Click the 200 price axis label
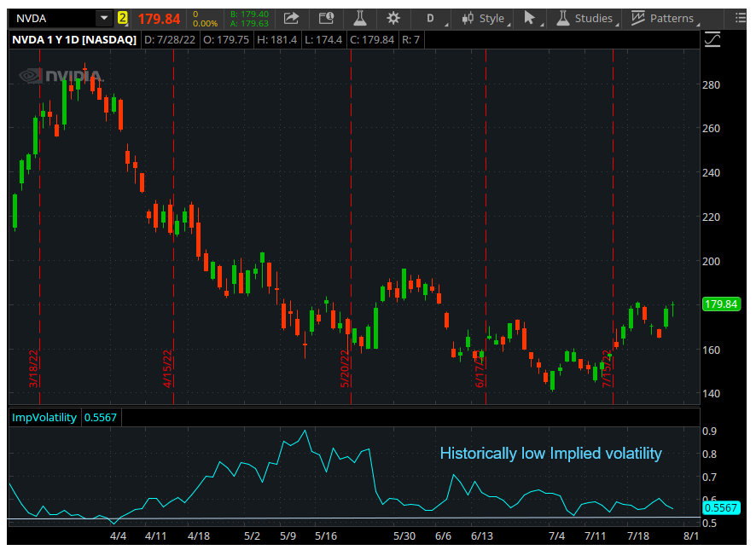Image resolution: width=756 pixels, height=550 pixels. pyautogui.click(x=711, y=261)
